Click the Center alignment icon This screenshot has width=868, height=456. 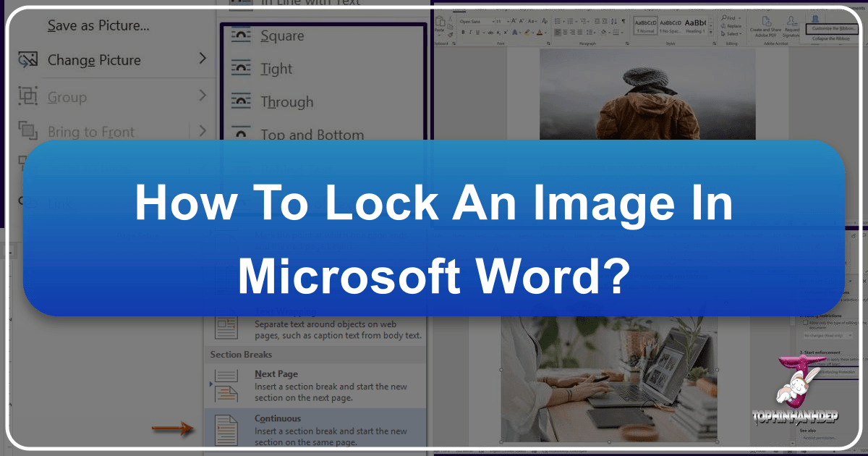[565, 33]
